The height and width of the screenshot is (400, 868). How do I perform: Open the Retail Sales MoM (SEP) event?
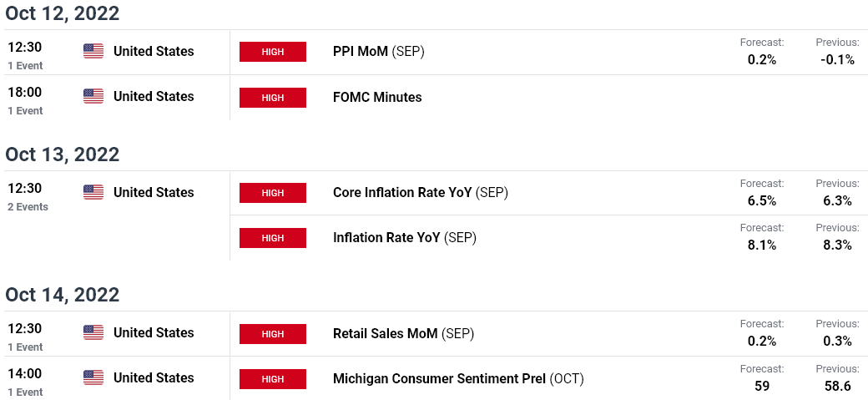tap(404, 333)
